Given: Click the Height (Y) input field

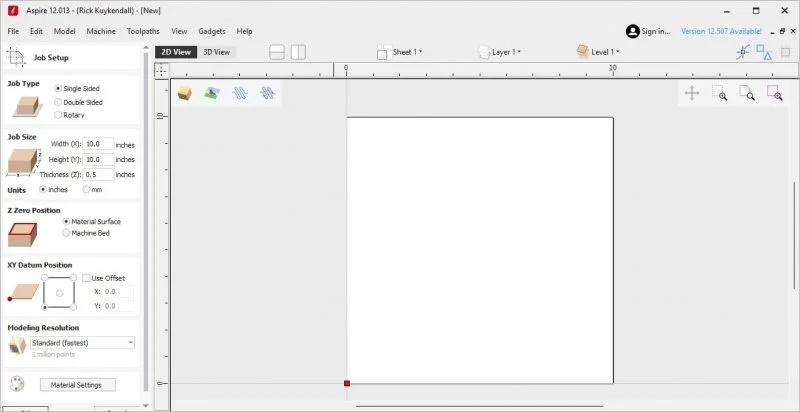Looking at the screenshot, I should (98, 160).
